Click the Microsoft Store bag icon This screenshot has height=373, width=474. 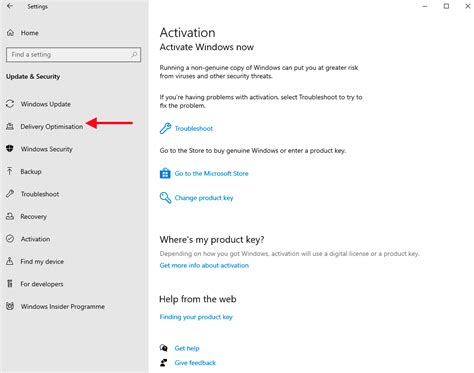coord(165,173)
